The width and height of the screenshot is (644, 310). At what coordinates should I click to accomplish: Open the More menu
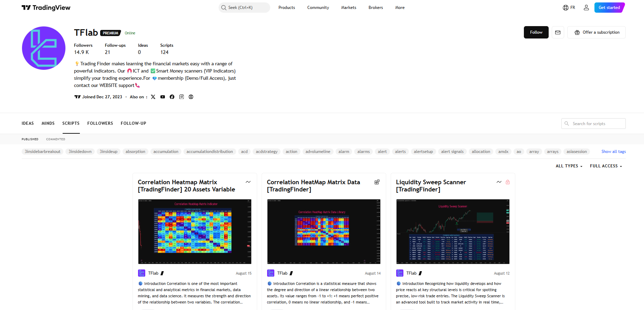coord(400,8)
